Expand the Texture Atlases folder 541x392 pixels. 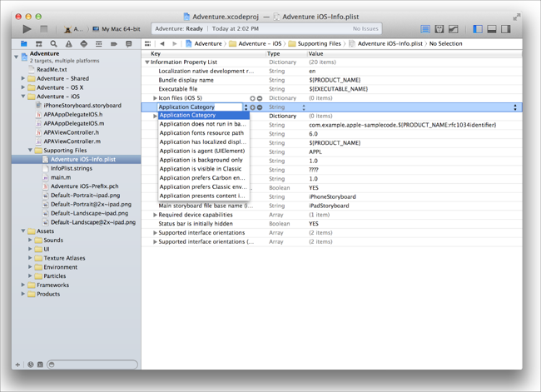coord(30,258)
